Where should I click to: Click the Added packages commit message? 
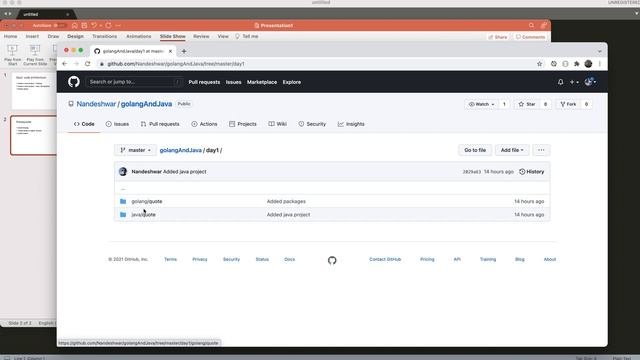(x=286, y=201)
